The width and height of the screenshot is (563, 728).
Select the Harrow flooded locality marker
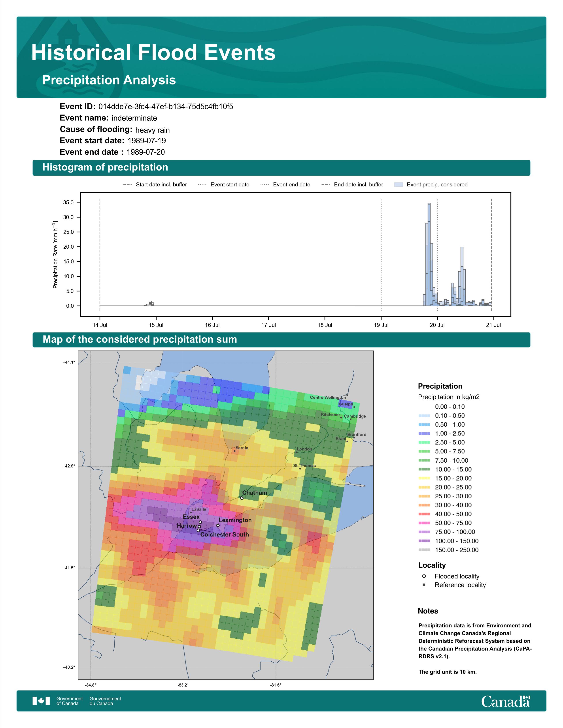(x=199, y=527)
